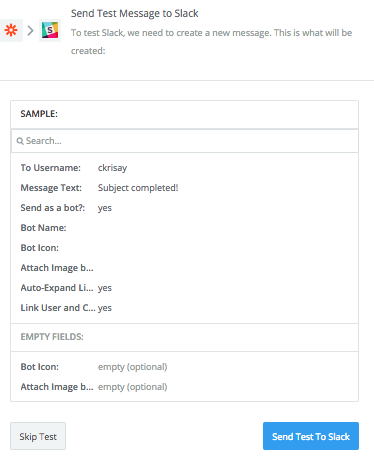Viewport: 374px width, 466px height.
Task: Click the truncated Auto-Expand Links label
Action: (57, 288)
